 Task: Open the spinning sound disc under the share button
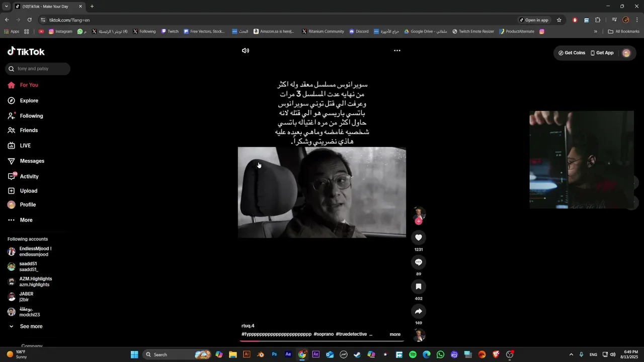coord(419,335)
